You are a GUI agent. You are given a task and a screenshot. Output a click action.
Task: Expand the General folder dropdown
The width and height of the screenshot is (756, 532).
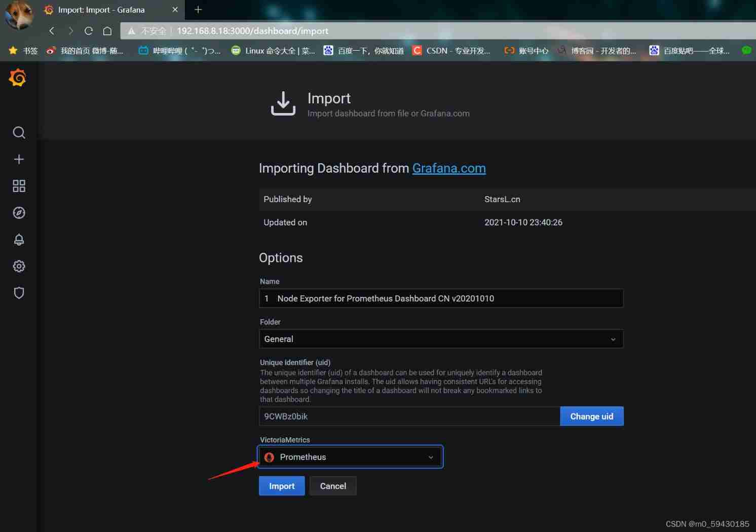(x=441, y=339)
